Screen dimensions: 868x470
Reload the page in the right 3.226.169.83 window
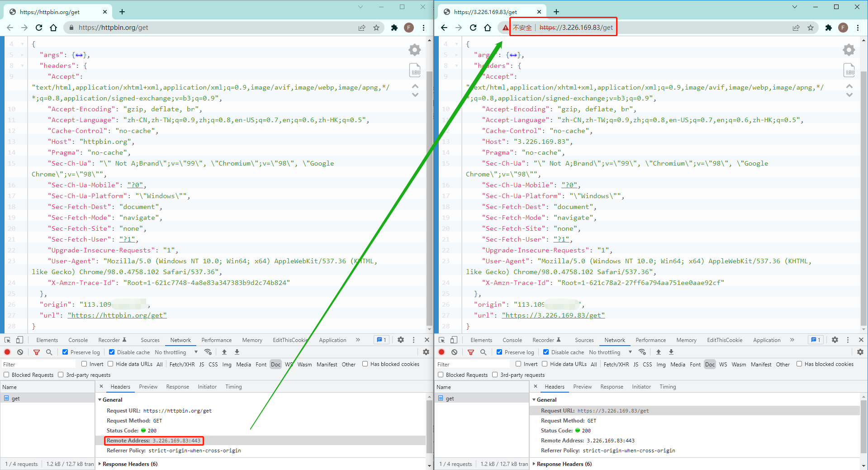tap(473, 28)
